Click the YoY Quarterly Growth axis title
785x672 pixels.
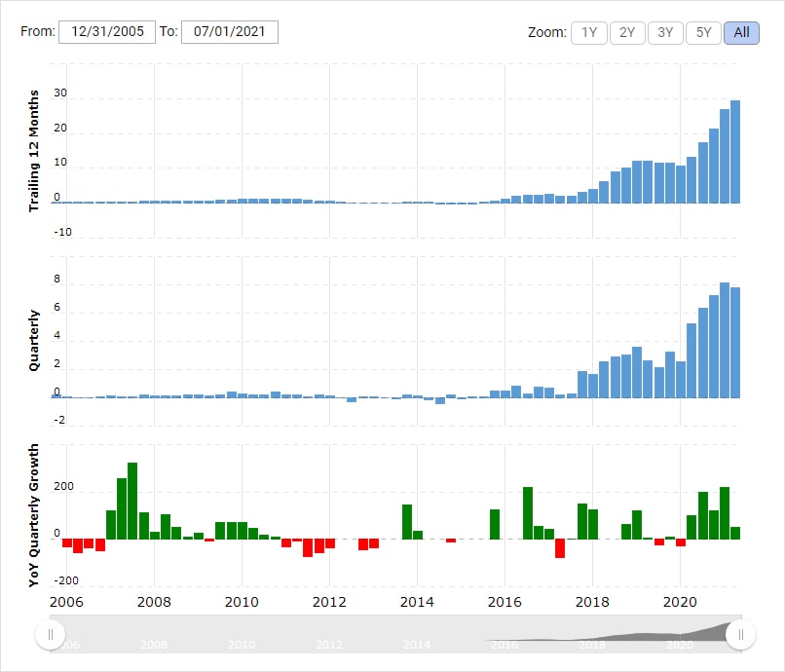pyautogui.click(x=35, y=515)
